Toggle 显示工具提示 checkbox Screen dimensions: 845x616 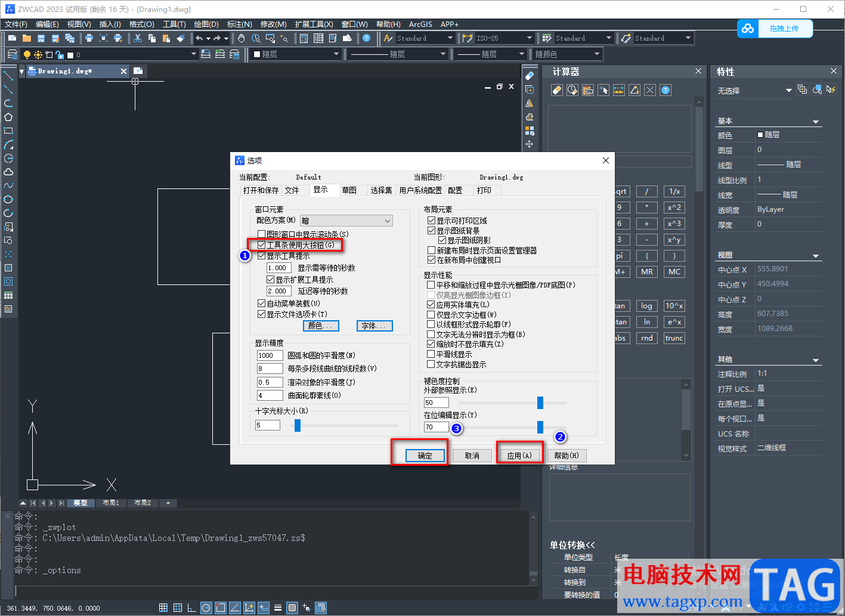(261, 256)
